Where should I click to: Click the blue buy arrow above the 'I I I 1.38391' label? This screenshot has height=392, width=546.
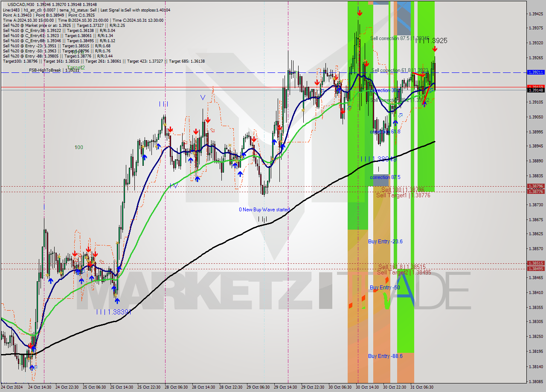point(117,300)
